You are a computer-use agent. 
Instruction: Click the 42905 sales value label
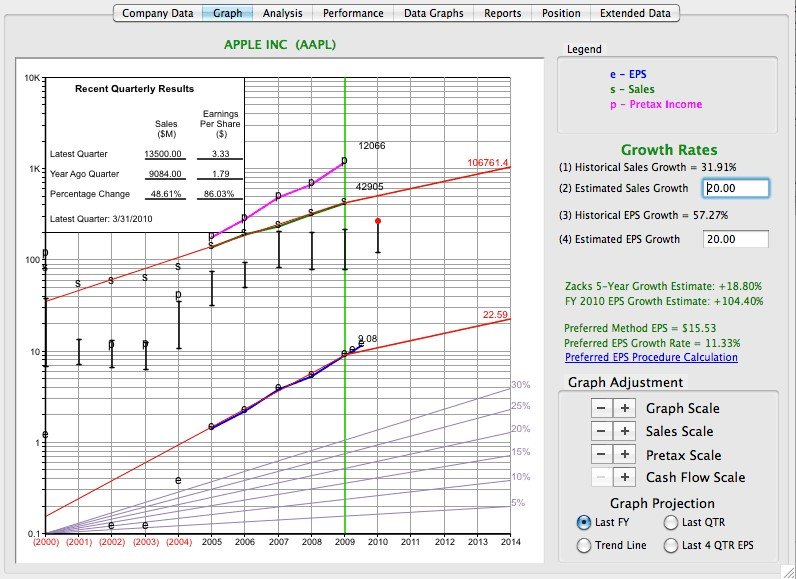pos(370,187)
